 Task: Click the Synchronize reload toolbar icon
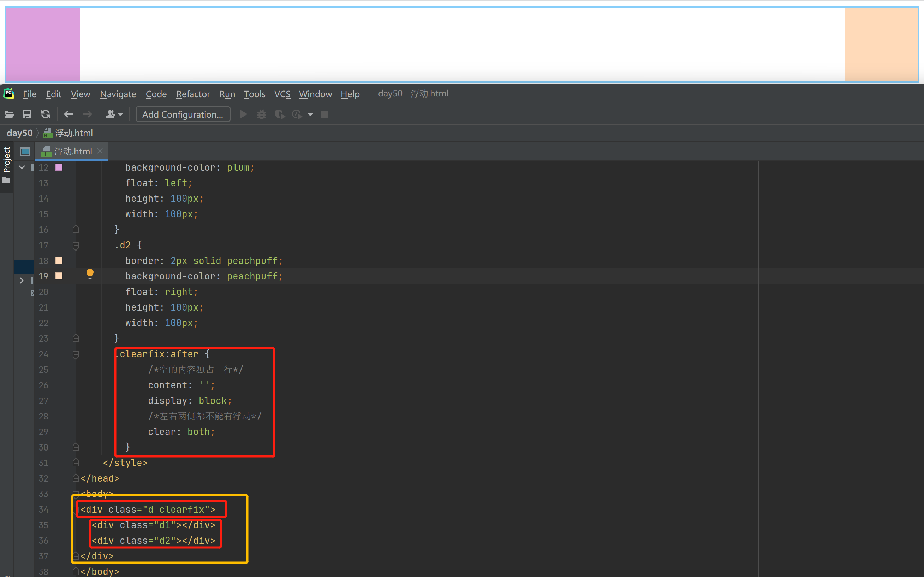[46, 114]
